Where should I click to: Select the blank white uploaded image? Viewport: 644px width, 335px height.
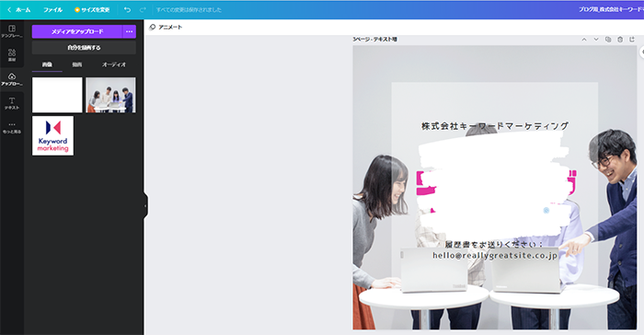[x=57, y=95]
